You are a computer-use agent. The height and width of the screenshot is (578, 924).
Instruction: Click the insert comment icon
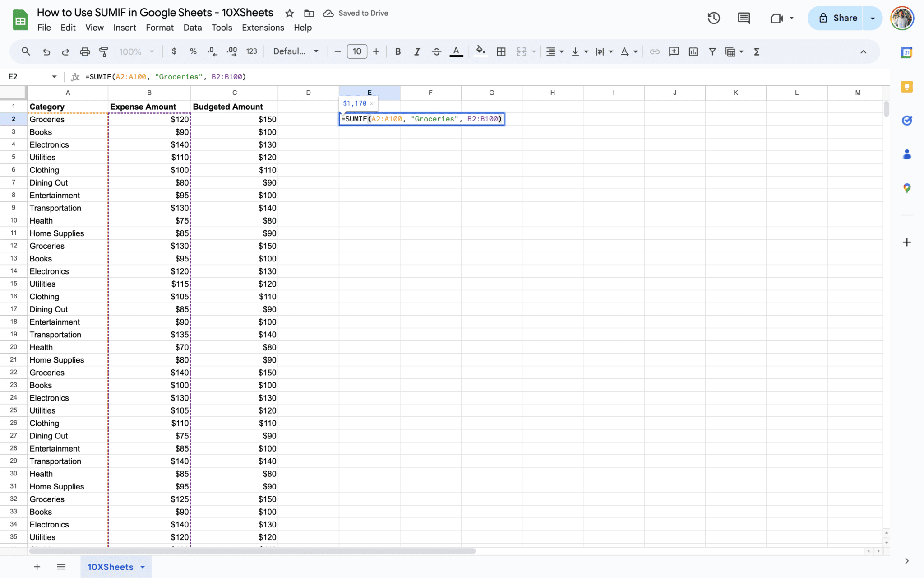click(674, 51)
